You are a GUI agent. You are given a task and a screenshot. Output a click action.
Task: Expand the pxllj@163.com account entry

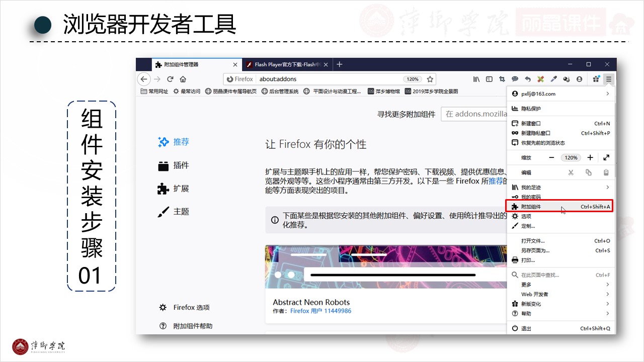560,94
